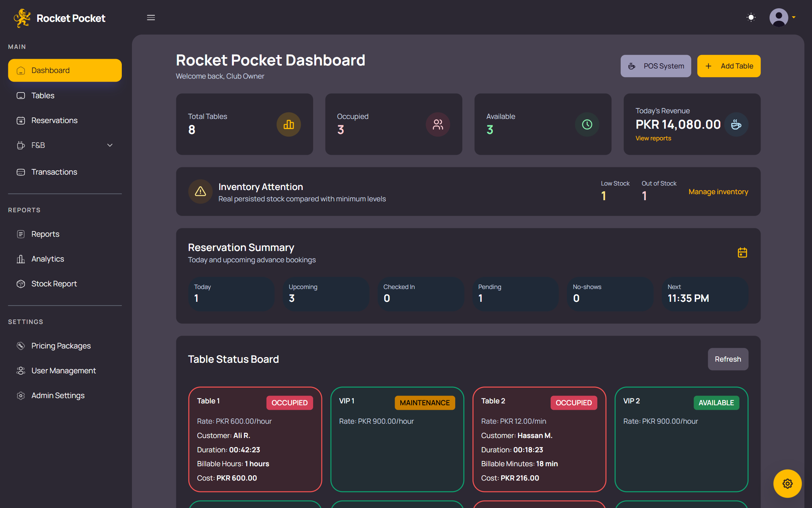Click the Rocket Pocket lion logo
The height and width of the screenshot is (508, 812).
pyautogui.click(x=22, y=18)
